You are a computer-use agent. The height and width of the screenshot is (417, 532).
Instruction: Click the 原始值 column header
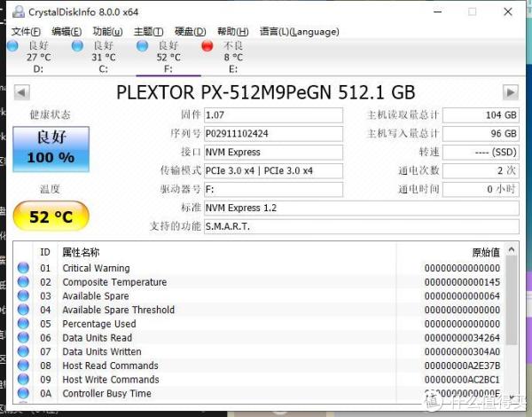coord(486,252)
